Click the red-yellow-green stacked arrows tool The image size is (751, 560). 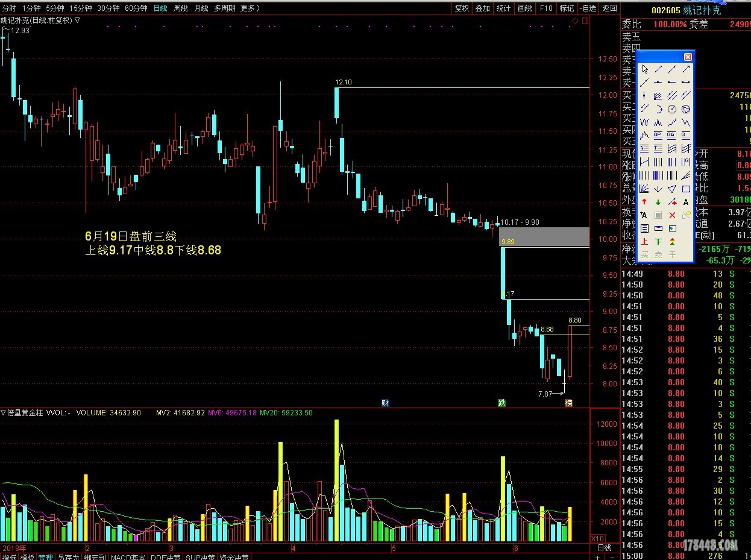pyautogui.click(x=671, y=242)
